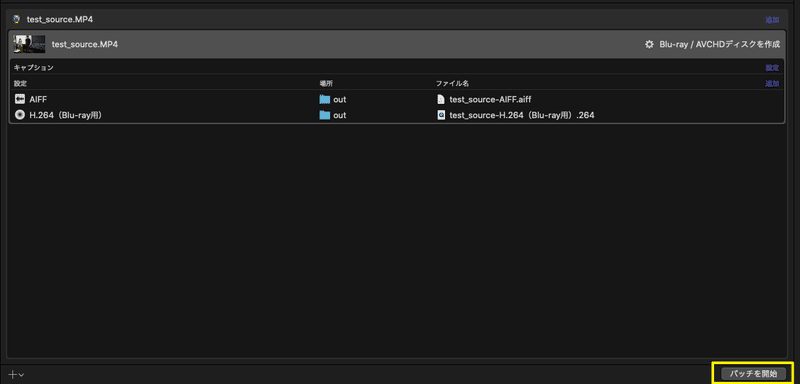The image size is (800, 384).
Task: Open the plus add menu at bottom left
Action: pos(16,374)
